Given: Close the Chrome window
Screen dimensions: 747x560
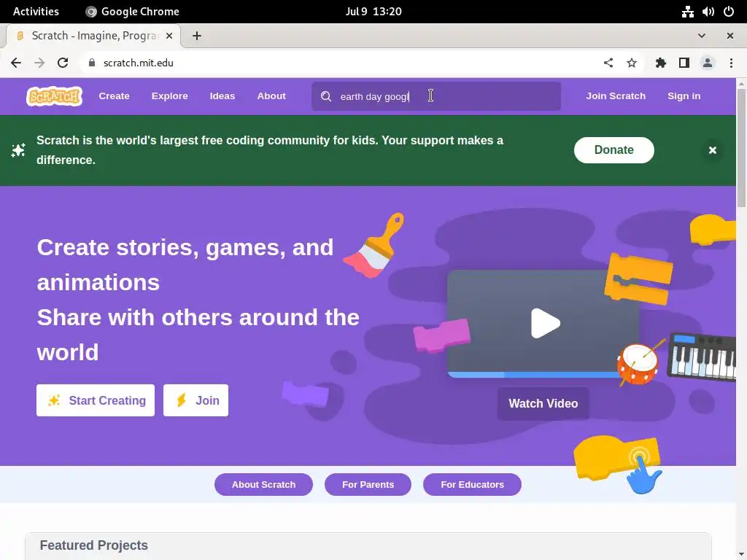Looking at the screenshot, I should click(x=729, y=36).
